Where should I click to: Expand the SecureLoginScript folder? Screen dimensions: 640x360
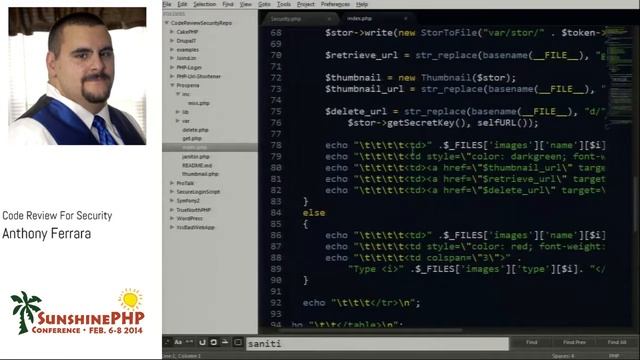(x=172, y=191)
